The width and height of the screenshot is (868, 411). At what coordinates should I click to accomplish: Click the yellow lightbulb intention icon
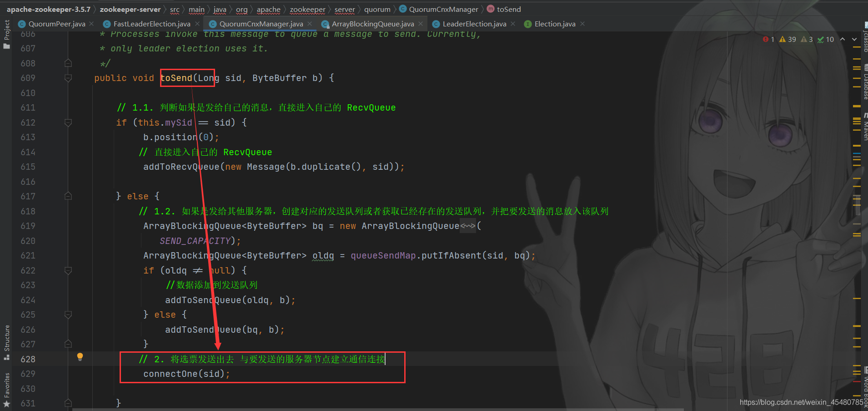click(x=80, y=357)
